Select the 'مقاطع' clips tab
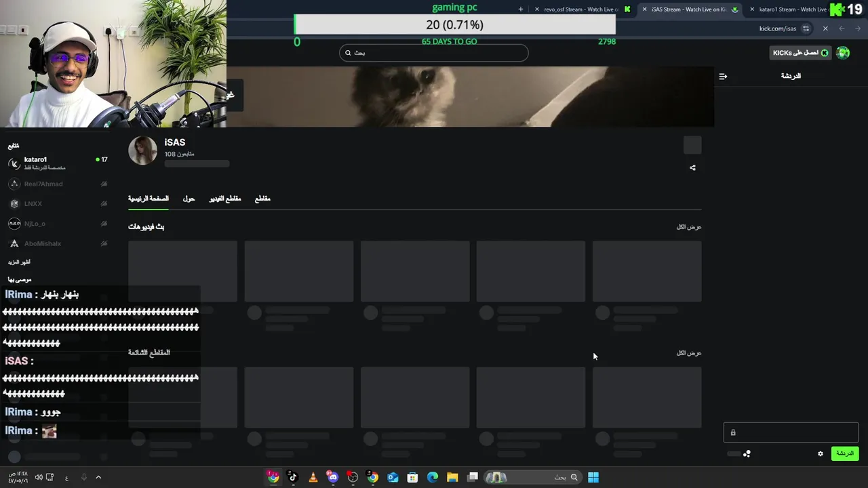Image resolution: width=868 pixels, height=488 pixels. click(262, 199)
